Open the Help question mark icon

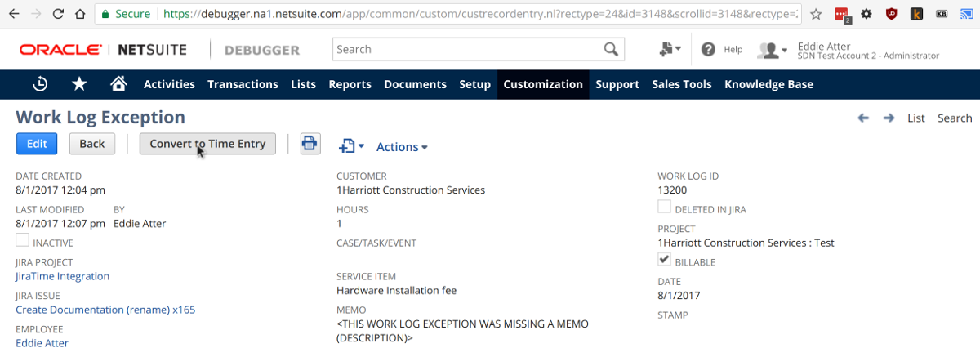[708, 50]
